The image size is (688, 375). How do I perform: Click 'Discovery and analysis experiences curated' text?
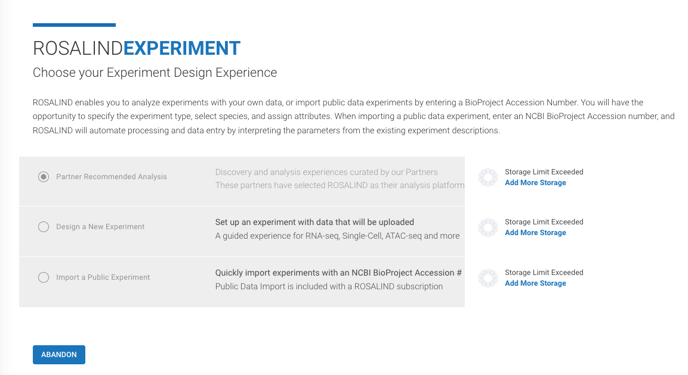point(326,172)
